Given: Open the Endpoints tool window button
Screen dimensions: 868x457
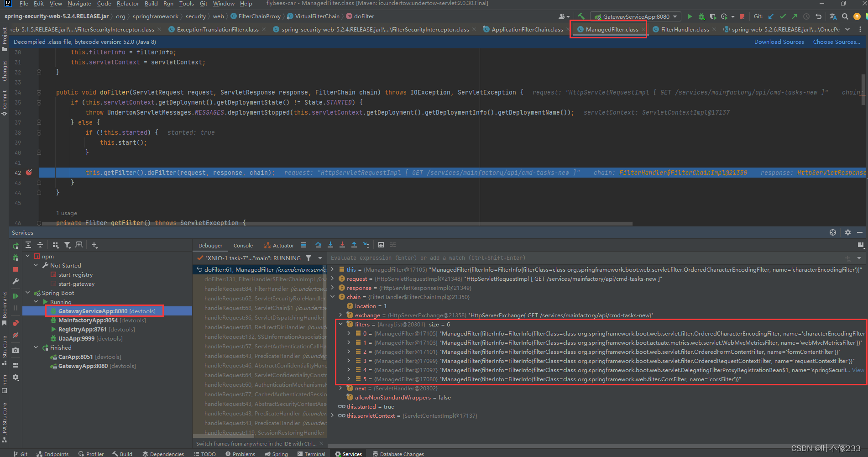Looking at the screenshot, I should tap(52, 454).
